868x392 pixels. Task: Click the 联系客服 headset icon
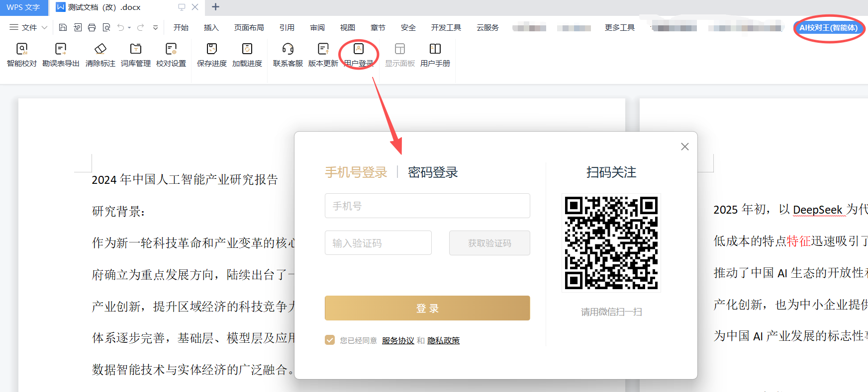(288, 49)
